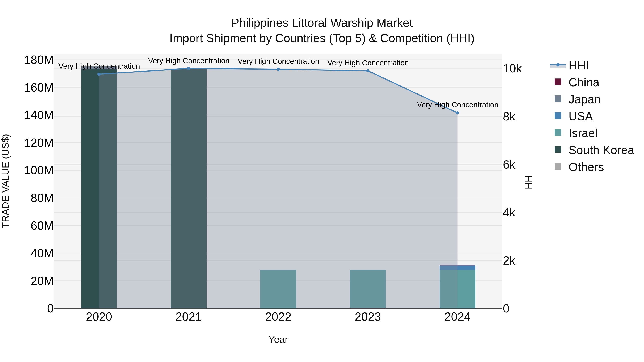Click the 8k HHI axis tick
This screenshot has height=362, width=644.
click(x=509, y=117)
